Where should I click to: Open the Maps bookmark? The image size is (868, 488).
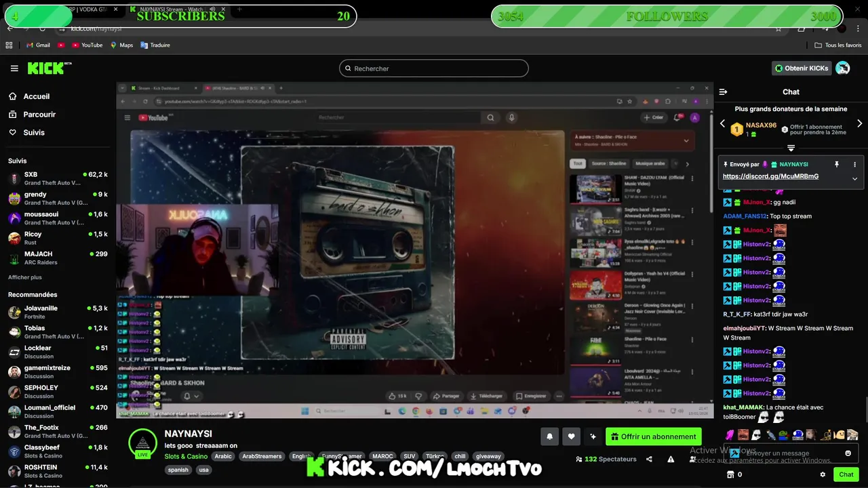click(x=121, y=45)
